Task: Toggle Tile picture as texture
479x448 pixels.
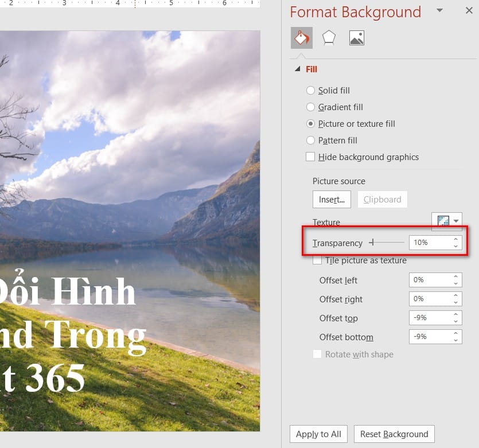Action: [317, 260]
